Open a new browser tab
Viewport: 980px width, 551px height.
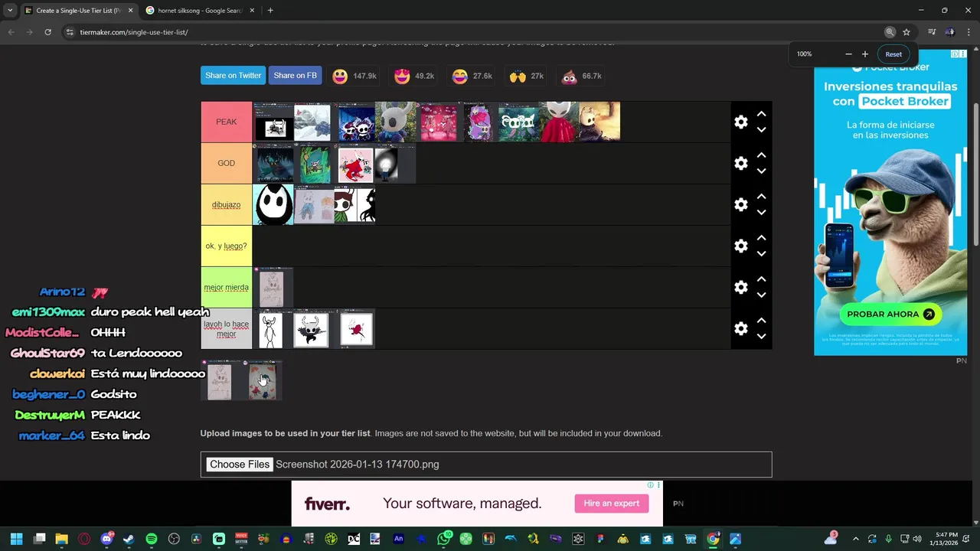click(x=270, y=11)
